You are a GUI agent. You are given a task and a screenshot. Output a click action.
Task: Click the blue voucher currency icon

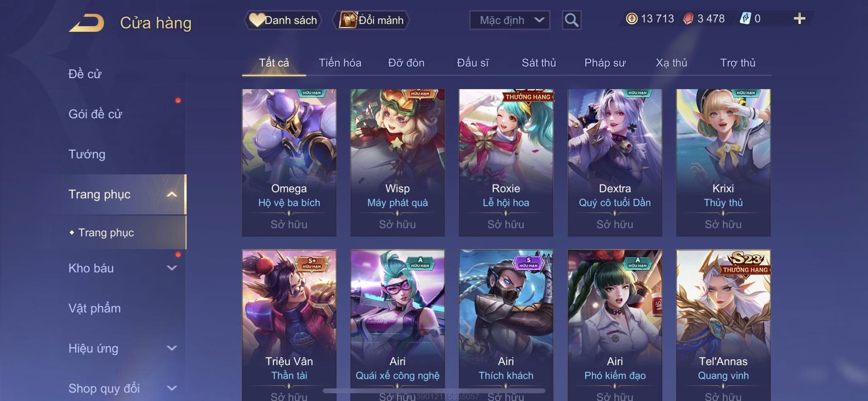(x=745, y=19)
